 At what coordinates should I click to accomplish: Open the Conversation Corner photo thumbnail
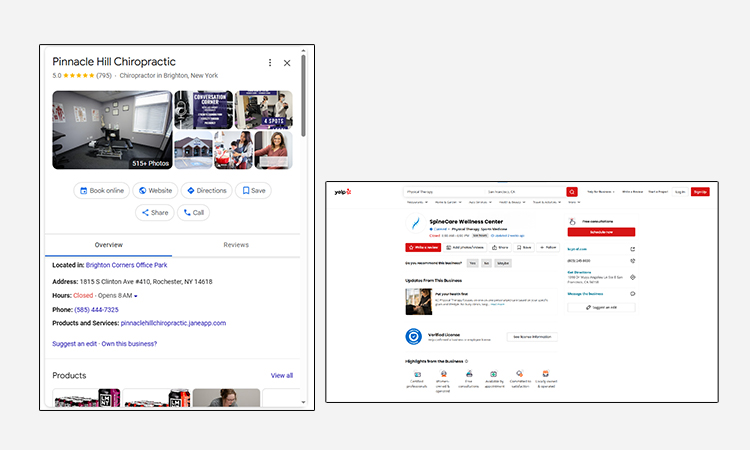(203, 110)
